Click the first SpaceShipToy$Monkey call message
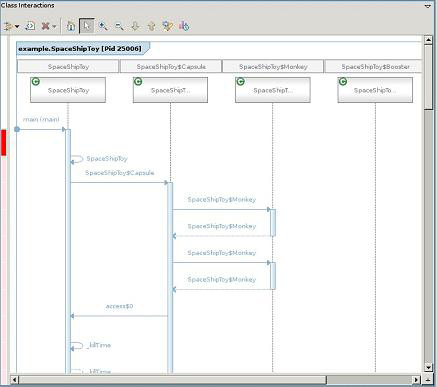Image resolution: width=437 pixels, height=387 pixels. [x=222, y=199]
